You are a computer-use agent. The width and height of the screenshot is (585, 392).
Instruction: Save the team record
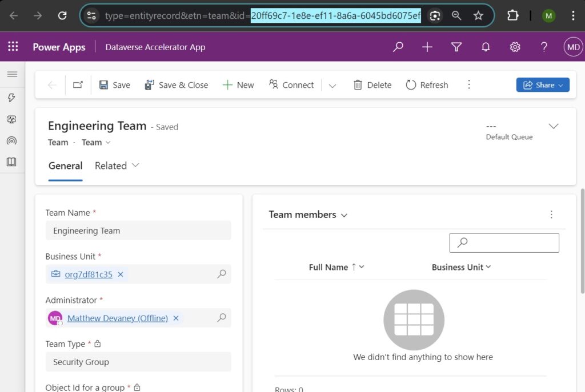(114, 85)
